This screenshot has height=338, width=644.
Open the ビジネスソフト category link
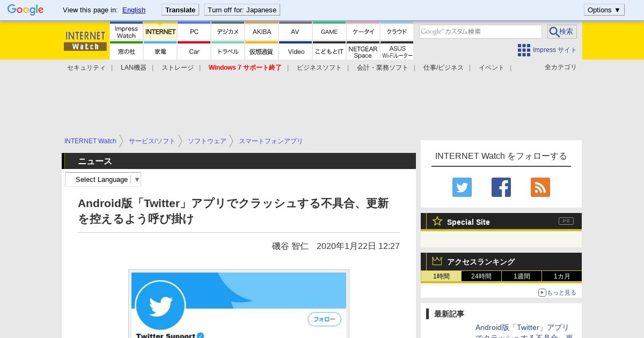319,68
